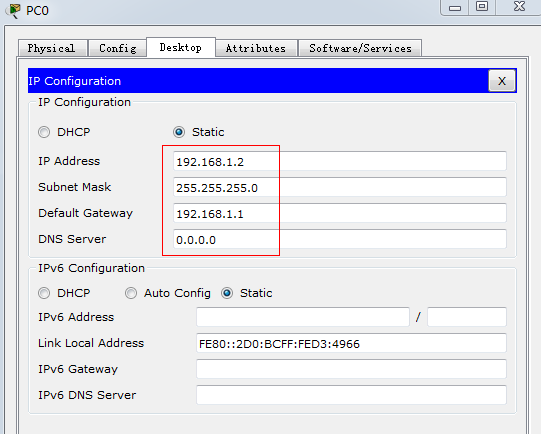Click the Link Local Address field
The height and width of the screenshot is (434, 541).
point(351,343)
